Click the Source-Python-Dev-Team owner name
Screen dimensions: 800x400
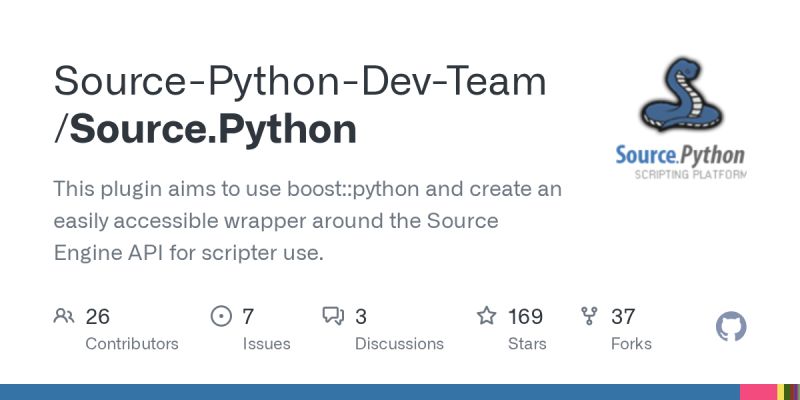click(300, 81)
